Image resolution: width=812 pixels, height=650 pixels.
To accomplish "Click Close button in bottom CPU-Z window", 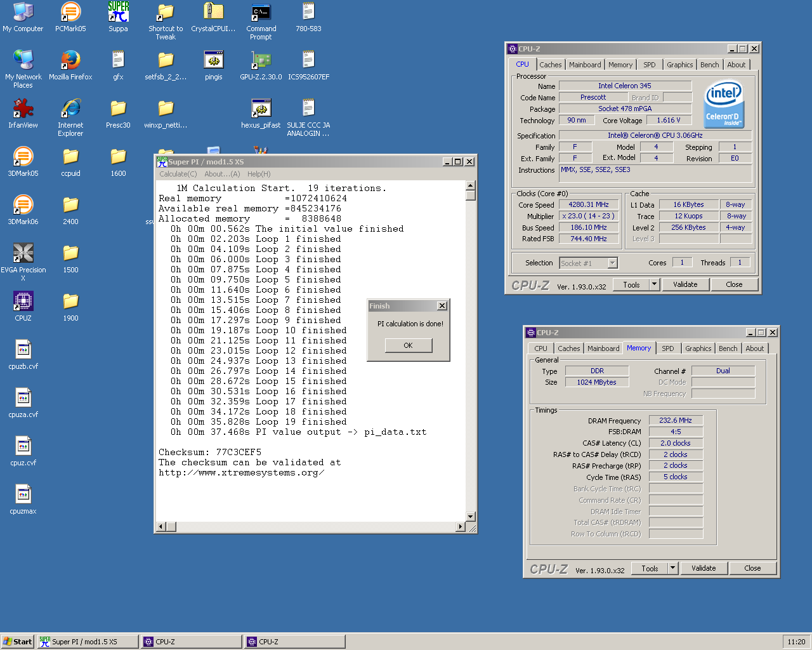I will 752,568.
